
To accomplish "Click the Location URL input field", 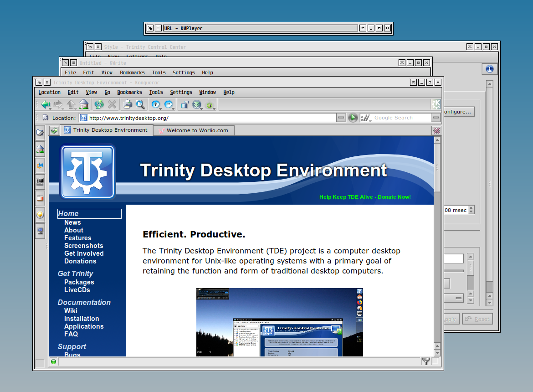I will click(212, 118).
